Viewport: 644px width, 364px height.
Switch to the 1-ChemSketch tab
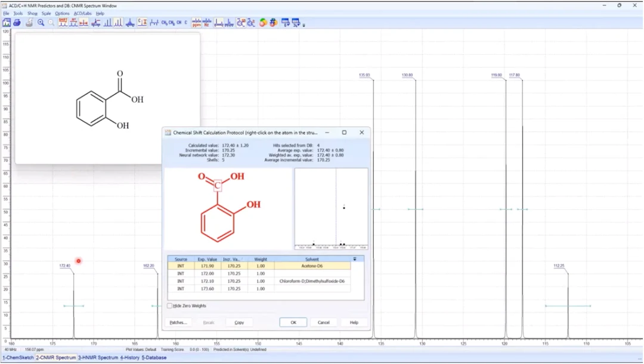[18, 358]
